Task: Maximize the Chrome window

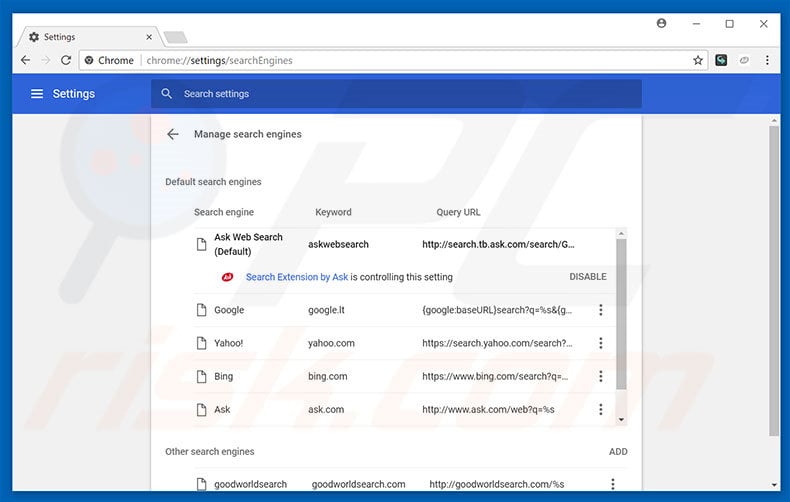Action: (730, 24)
